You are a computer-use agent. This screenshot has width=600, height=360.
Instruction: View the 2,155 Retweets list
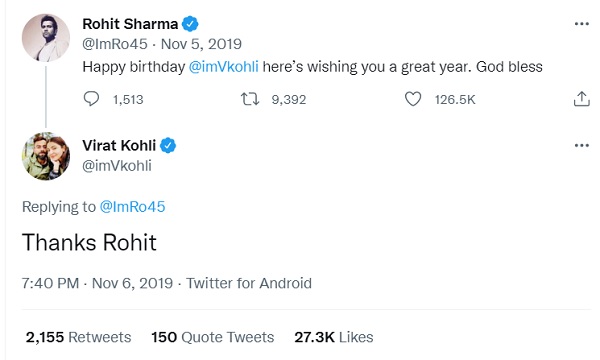[78, 337]
